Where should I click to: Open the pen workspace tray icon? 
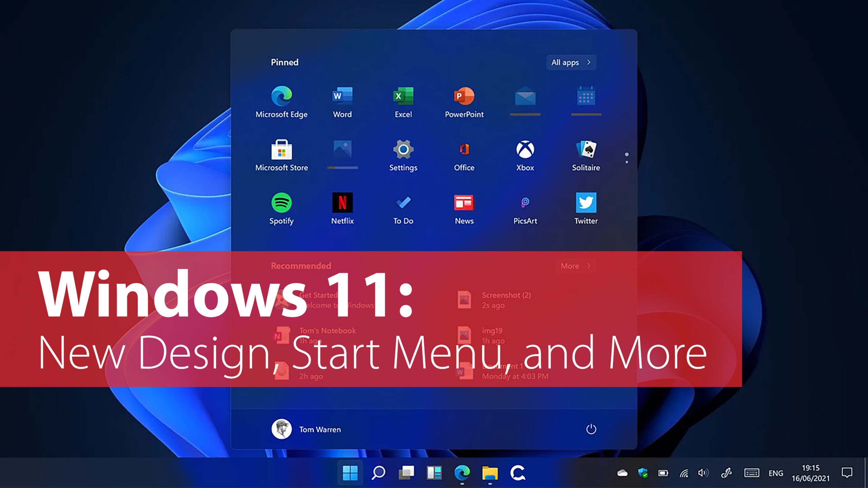point(726,473)
